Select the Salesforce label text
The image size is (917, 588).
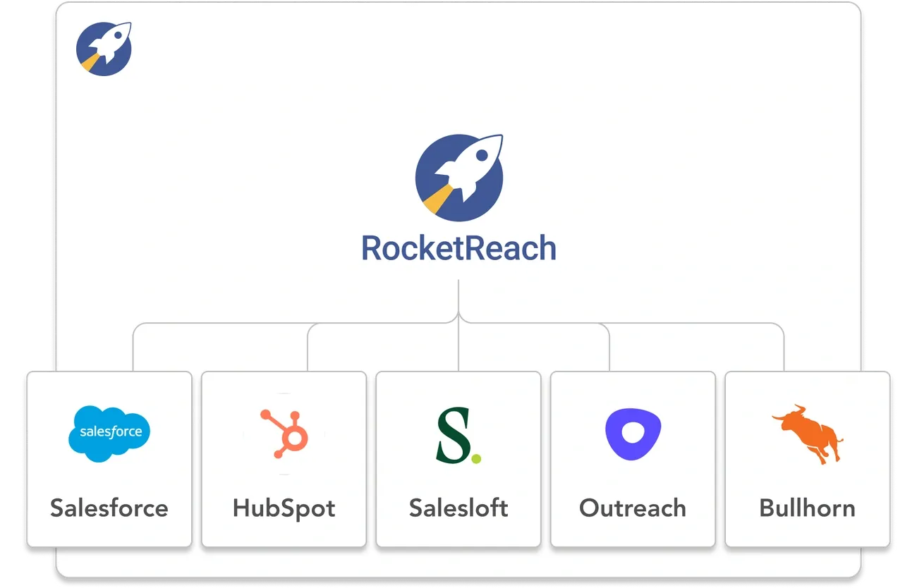(109, 508)
